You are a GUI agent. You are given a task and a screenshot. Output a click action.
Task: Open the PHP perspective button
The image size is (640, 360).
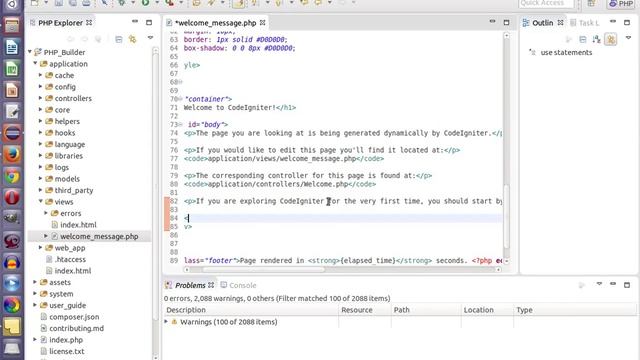[621, 4]
